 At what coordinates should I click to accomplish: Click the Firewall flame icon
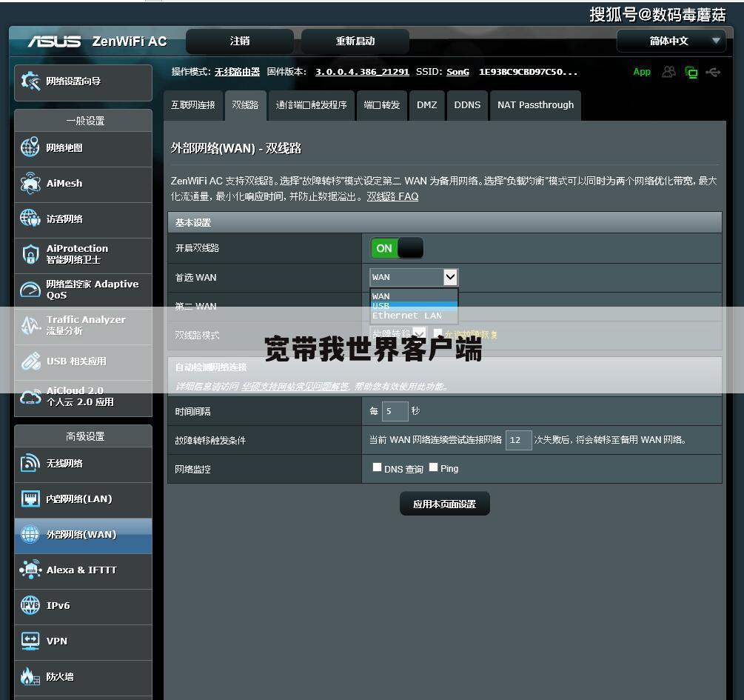point(30,676)
